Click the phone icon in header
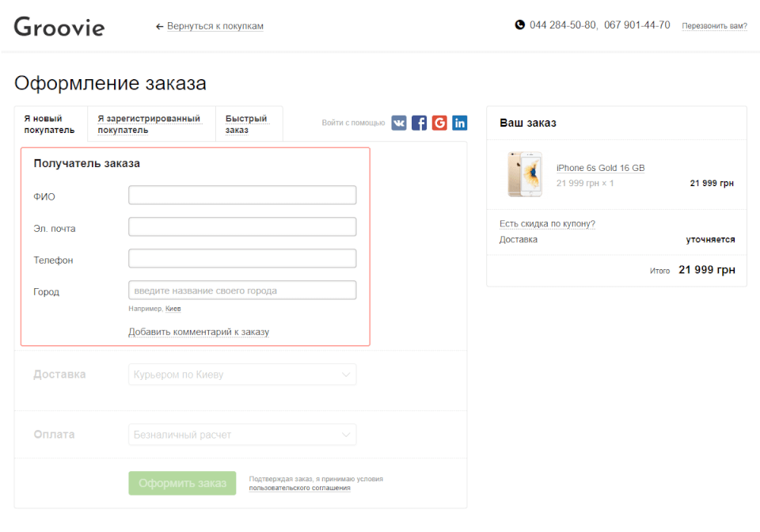This screenshot has width=760, height=532. (520, 25)
